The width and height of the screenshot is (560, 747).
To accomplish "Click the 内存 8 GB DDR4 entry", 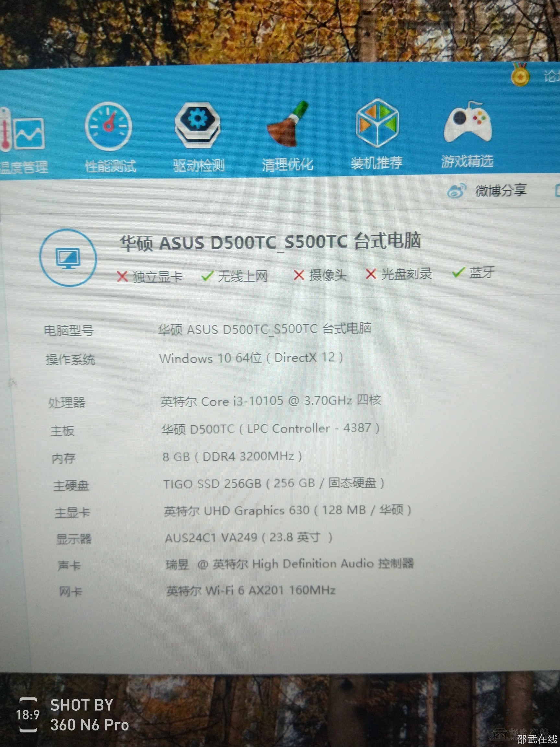I will pyautogui.click(x=232, y=457).
